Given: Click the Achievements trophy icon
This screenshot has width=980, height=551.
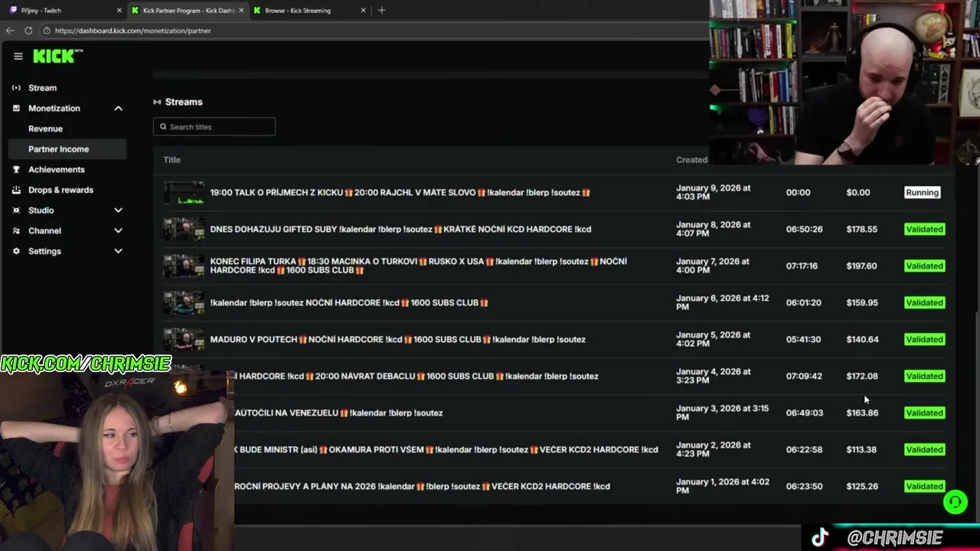Looking at the screenshot, I should (x=16, y=170).
